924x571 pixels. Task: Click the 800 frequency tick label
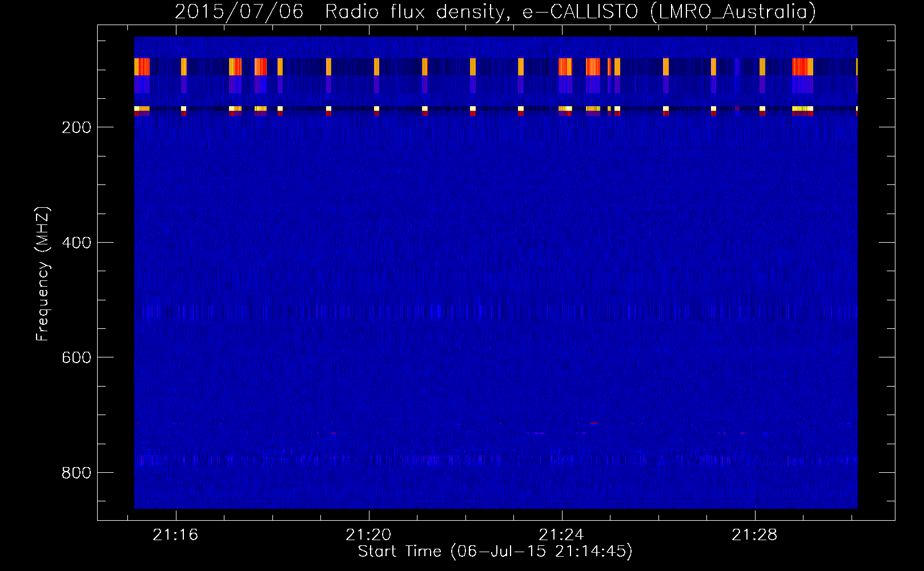click(x=77, y=473)
